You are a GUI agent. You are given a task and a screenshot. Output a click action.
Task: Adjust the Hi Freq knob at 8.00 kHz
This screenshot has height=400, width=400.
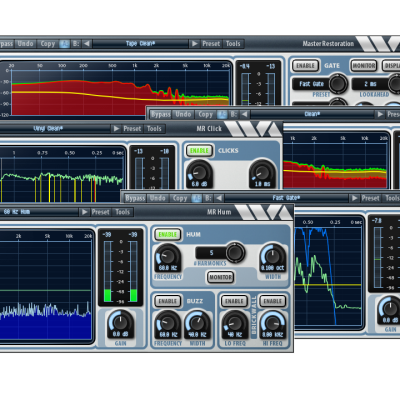[273, 323]
